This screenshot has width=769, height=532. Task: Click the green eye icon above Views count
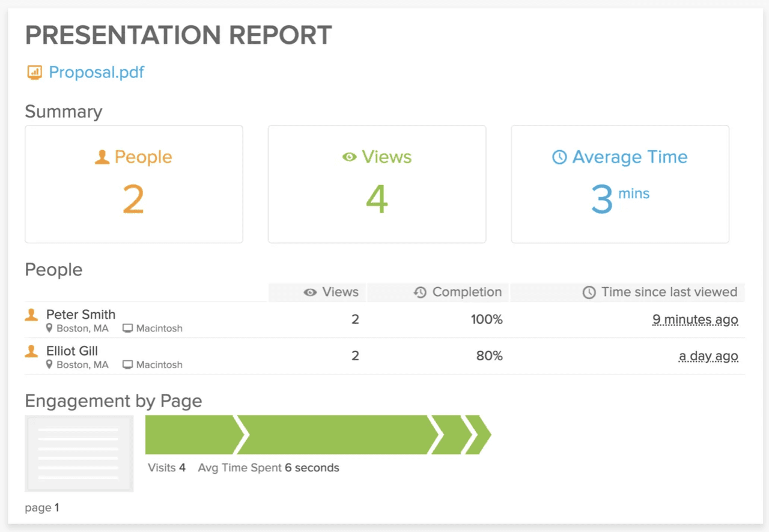pos(348,157)
